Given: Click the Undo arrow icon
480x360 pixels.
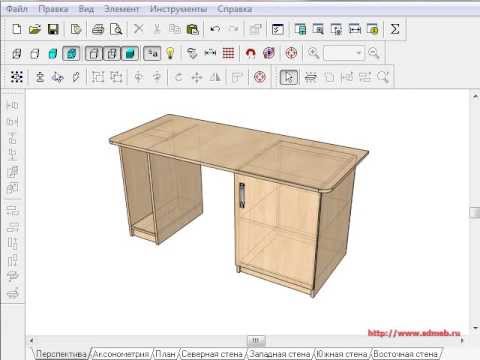Looking at the screenshot, I should pyautogui.click(x=215, y=29).
